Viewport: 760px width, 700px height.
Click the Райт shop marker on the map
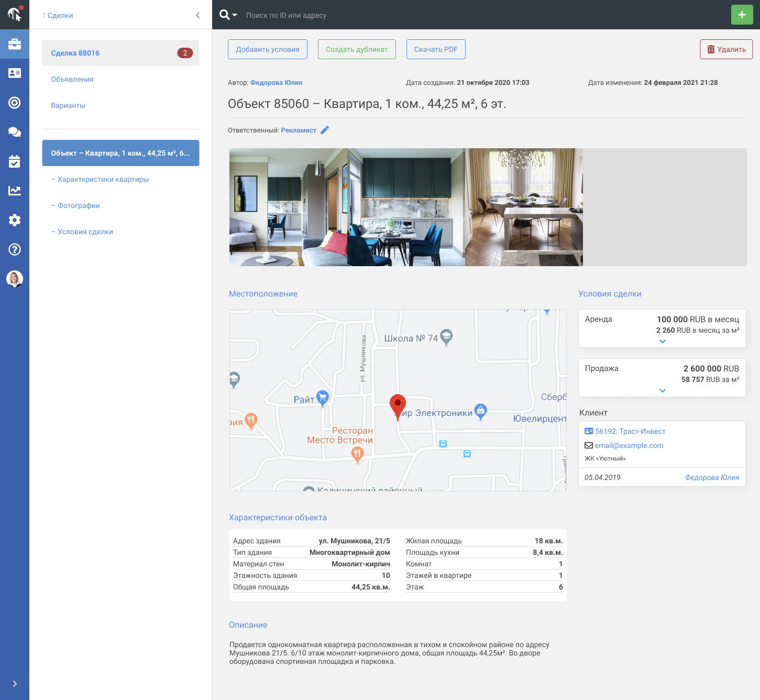323,399
